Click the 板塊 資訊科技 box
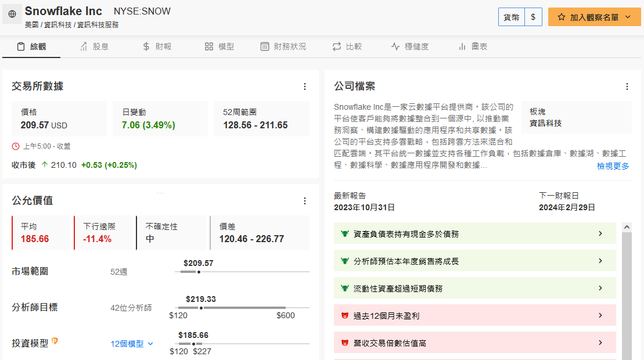Viewport: 644px width, 360px height. click(x=577, y=117)
